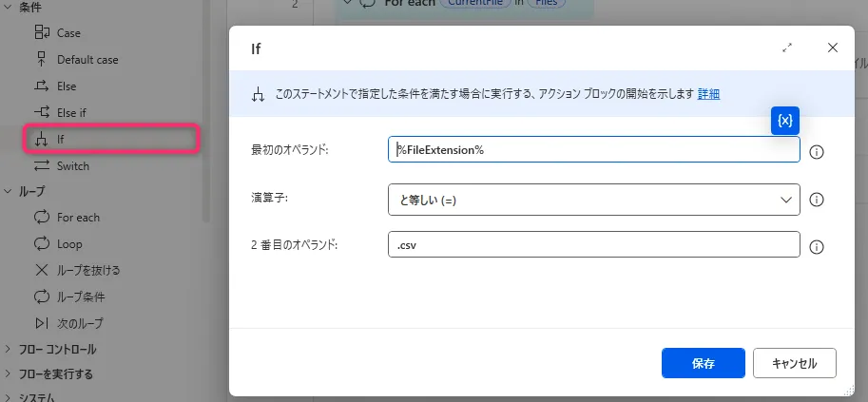Expand the フロー コントロール group
868x402 pixels.
click(10, 349)
